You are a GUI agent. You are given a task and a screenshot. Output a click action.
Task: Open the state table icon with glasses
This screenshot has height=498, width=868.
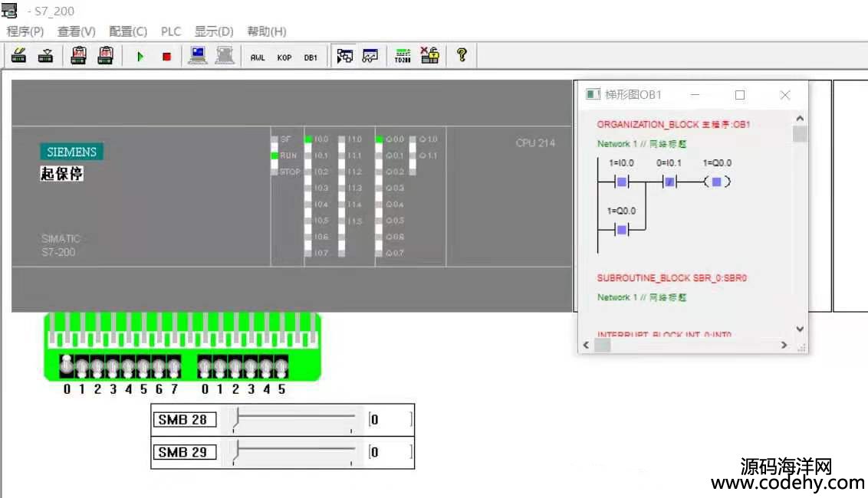[370, 56]
